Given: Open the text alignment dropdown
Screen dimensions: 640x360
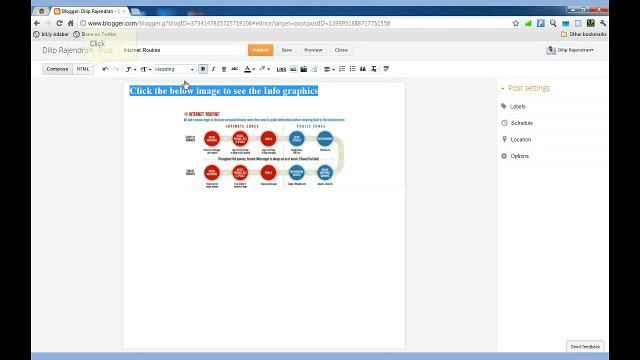Looking at the screenshot, I should (x=329, y=69).
